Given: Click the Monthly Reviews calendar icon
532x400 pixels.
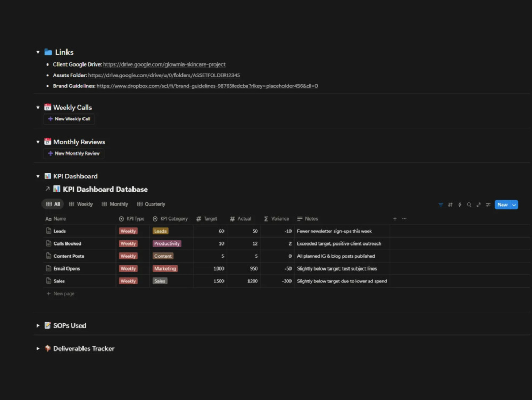Looking at the screenshot, I should pos(47,142).
